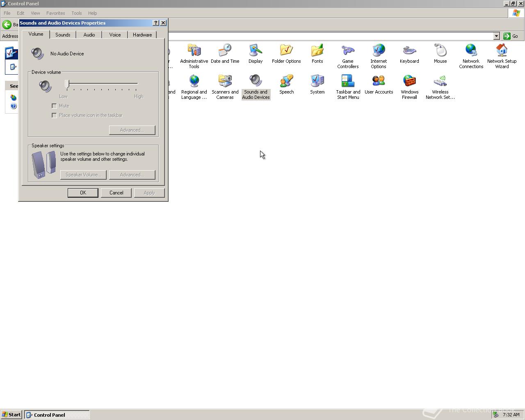Switch to the Hardware tab

click(142, 35)
